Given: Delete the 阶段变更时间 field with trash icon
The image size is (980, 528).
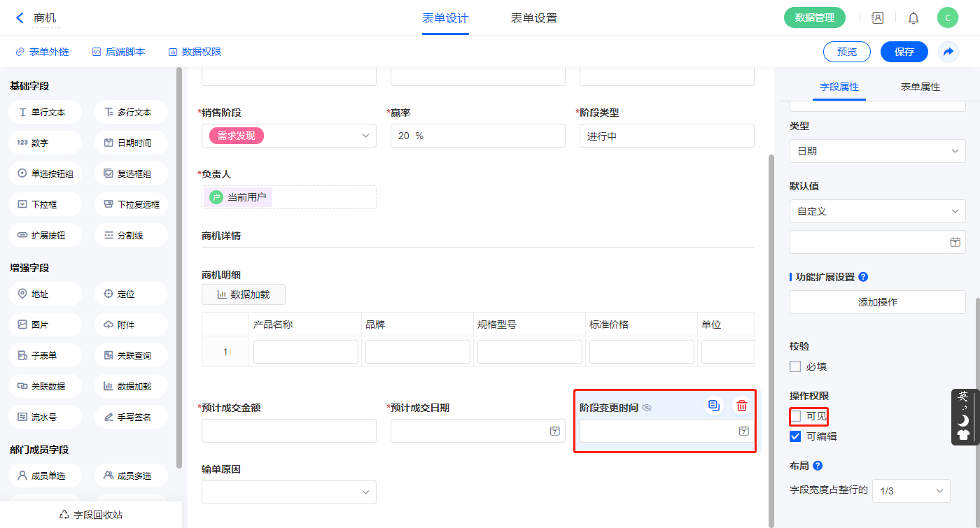Looking at the screenshot, I should (742, 406).
